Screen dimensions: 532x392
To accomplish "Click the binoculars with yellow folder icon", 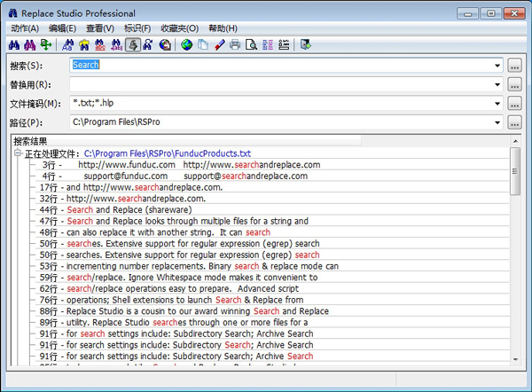I will point(84,45).
